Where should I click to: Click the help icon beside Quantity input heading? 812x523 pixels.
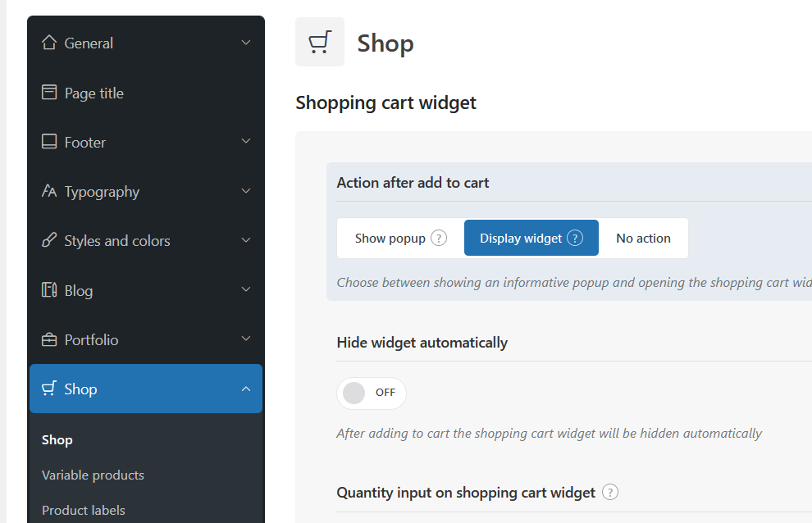(610, 493)
